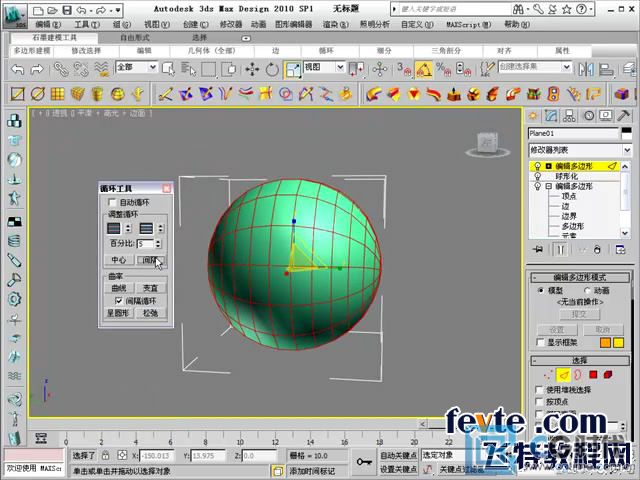This screenshot has width=640, height=480.
Task: Click Show End Result toggle icon
Action: click(x=560, y=249)
